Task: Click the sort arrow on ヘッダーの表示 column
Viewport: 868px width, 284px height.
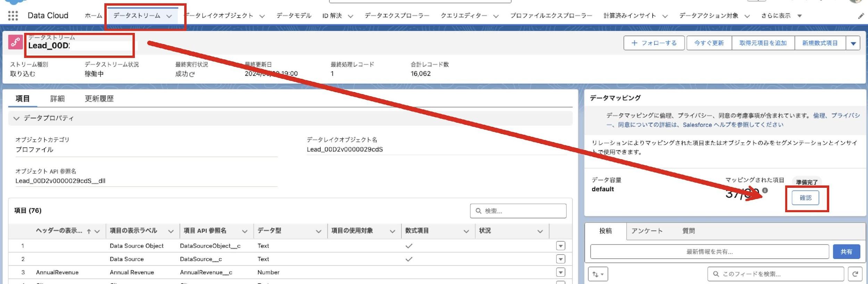Action: pyautogui.click(x=89, y=231)
